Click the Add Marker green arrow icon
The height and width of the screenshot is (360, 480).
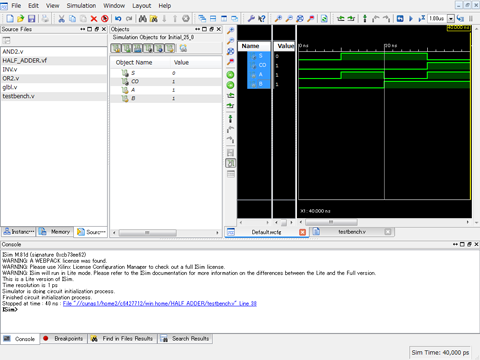[230, 118]
